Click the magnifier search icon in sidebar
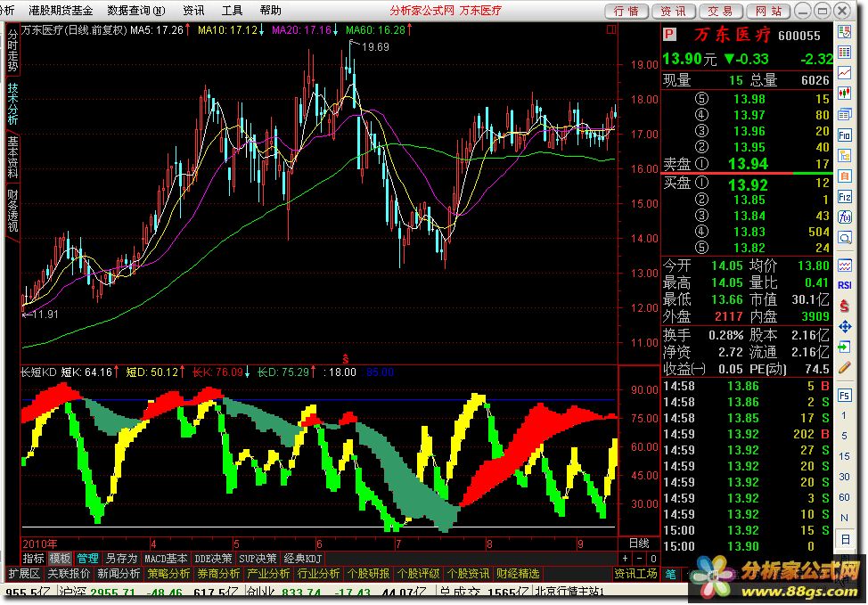Viewport: 868px width, 605px height. [844, 238]
